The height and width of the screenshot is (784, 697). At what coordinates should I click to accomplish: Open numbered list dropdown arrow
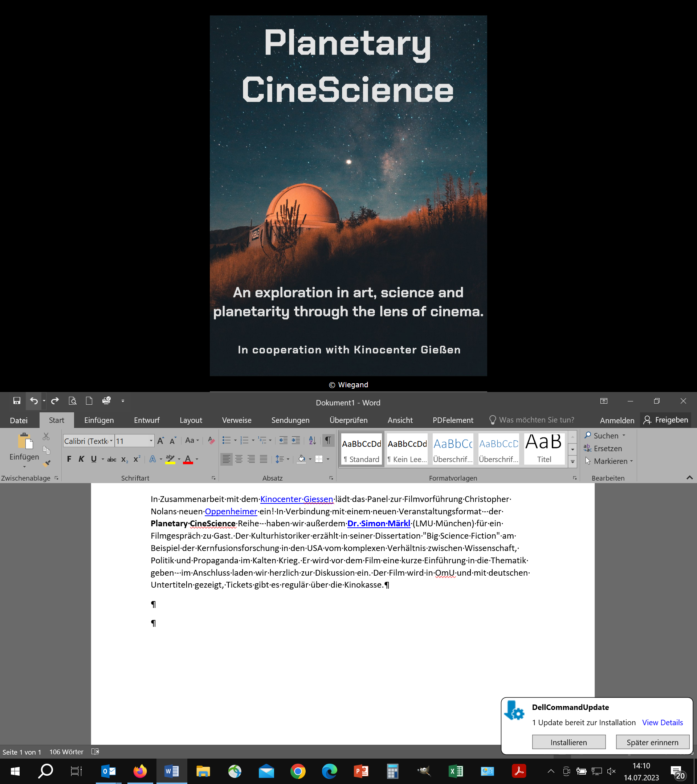click(x=253, y=441)
